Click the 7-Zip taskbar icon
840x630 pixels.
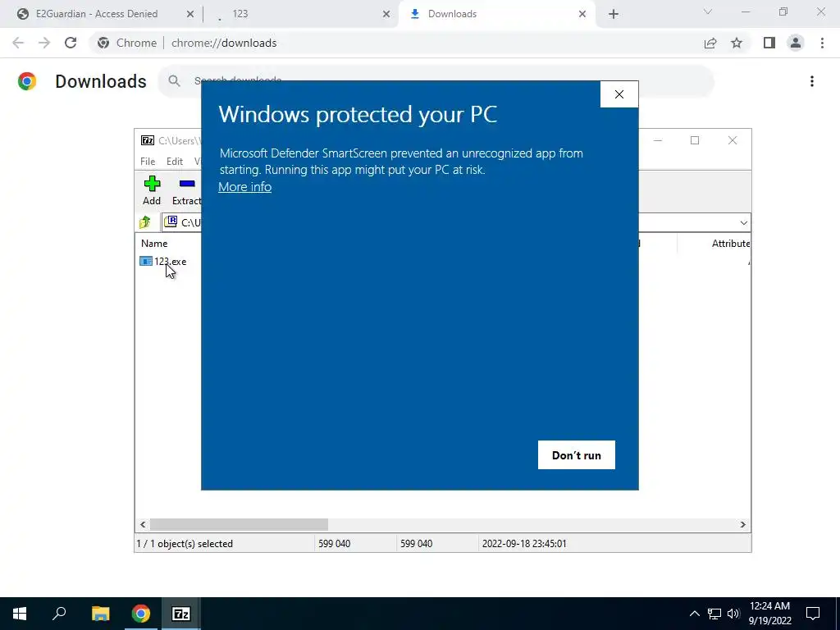pyautogui.click(x=181, y=614)
